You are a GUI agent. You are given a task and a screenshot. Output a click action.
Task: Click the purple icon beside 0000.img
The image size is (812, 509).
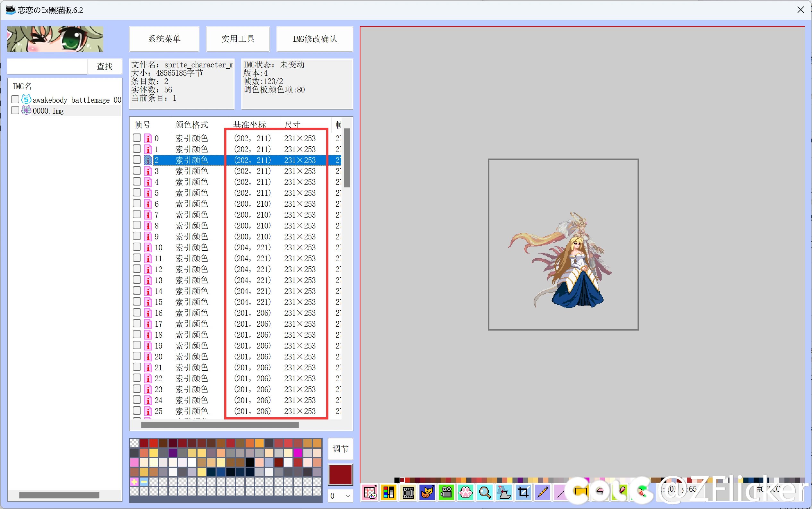[26, 110]
